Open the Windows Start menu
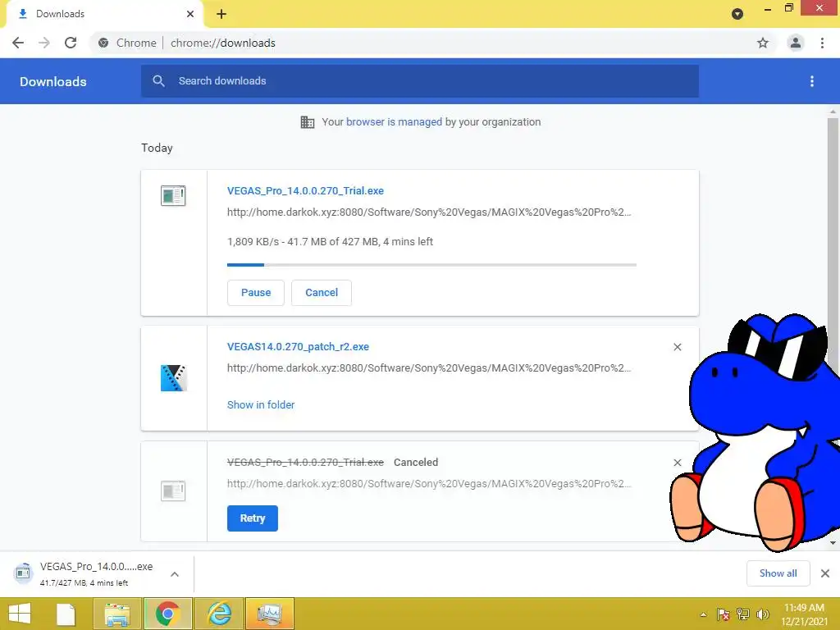This screenshot has height=630, width=840. point(20,614)
